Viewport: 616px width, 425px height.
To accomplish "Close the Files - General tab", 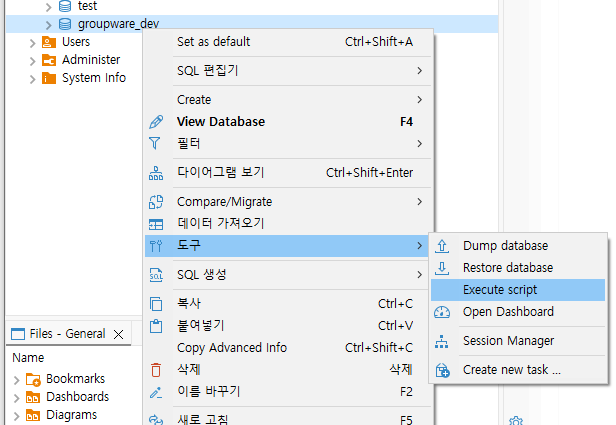I will coord(118,334).
